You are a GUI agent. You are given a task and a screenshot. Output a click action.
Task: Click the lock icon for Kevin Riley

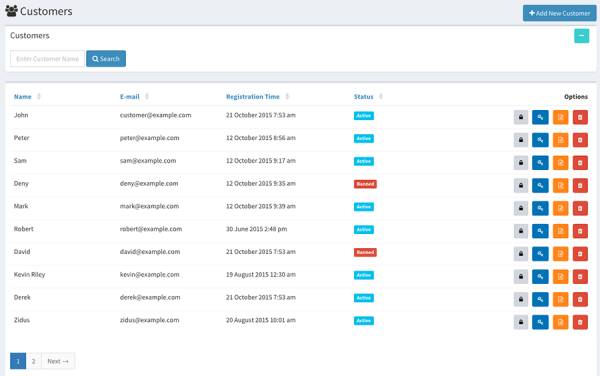click(521, 277)
